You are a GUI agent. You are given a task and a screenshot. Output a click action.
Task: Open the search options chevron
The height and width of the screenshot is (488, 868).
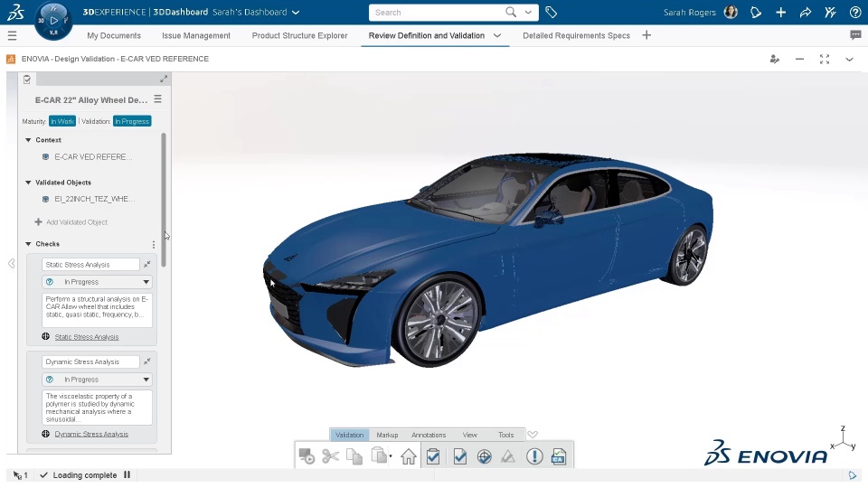529,12
